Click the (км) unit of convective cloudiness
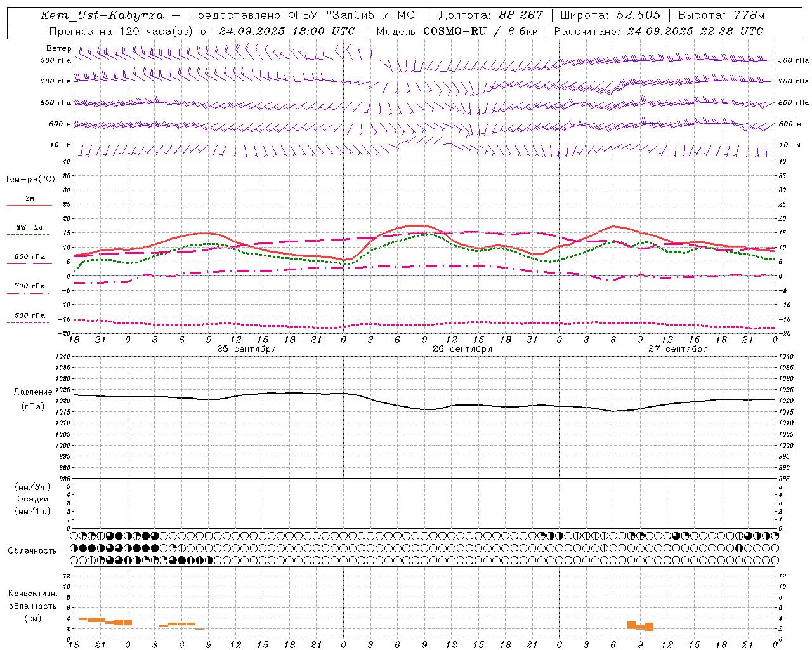This screenshot has width=812, height=650. pyautogui.click(x=33, y=618)
